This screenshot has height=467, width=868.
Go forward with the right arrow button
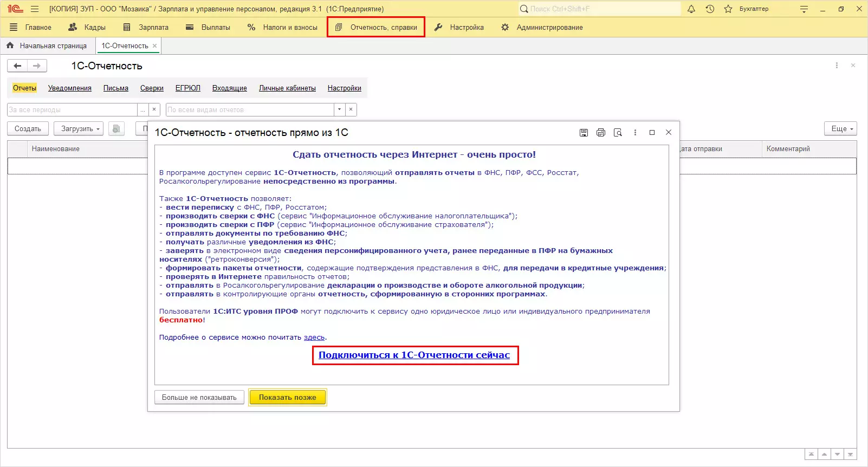(x=37, y=66)
